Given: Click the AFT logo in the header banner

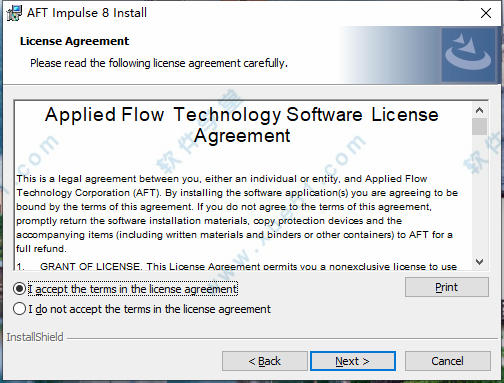Looking at the screenshot, I should (x=468, y=55).
